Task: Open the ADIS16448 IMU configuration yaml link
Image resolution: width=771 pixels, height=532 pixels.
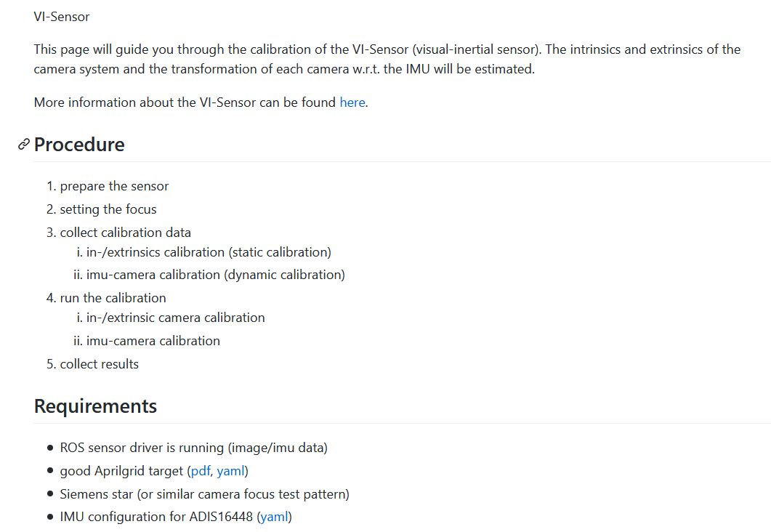Action: click(274, 517)
